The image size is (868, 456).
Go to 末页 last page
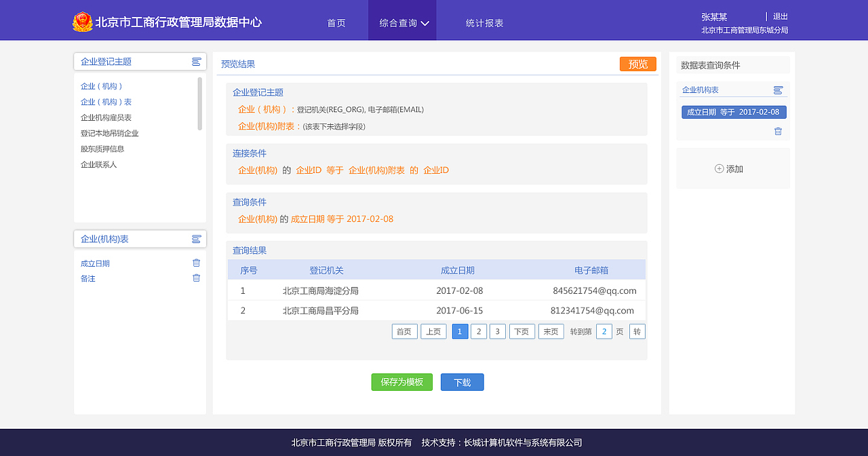pyautogui.click(x=551, y=331)
